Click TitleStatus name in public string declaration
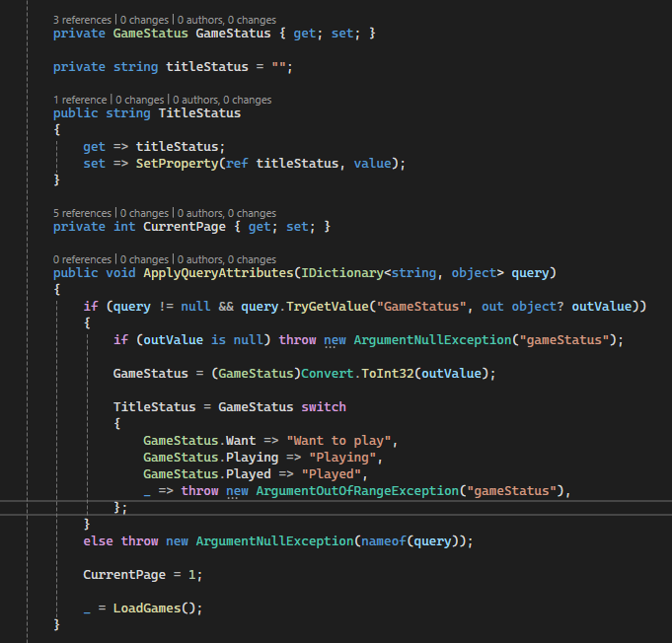Screen dimensions: 672x643 pyautogui.click(x=199, y=113)
